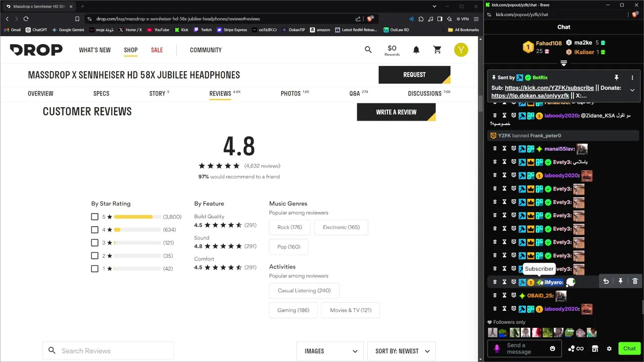This screenshot has width=644, height=362.
Task: Unpin the BotRix pinned message
Action: (x=616, y=77)
